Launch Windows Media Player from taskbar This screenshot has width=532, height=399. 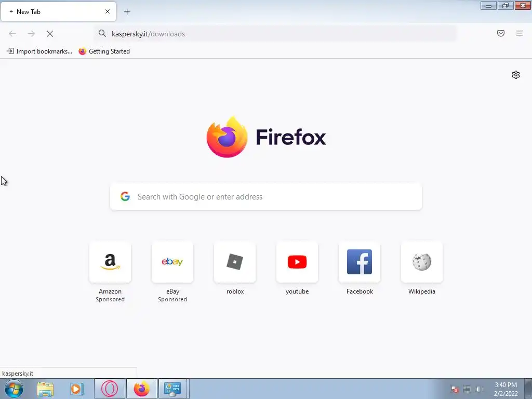77,389
